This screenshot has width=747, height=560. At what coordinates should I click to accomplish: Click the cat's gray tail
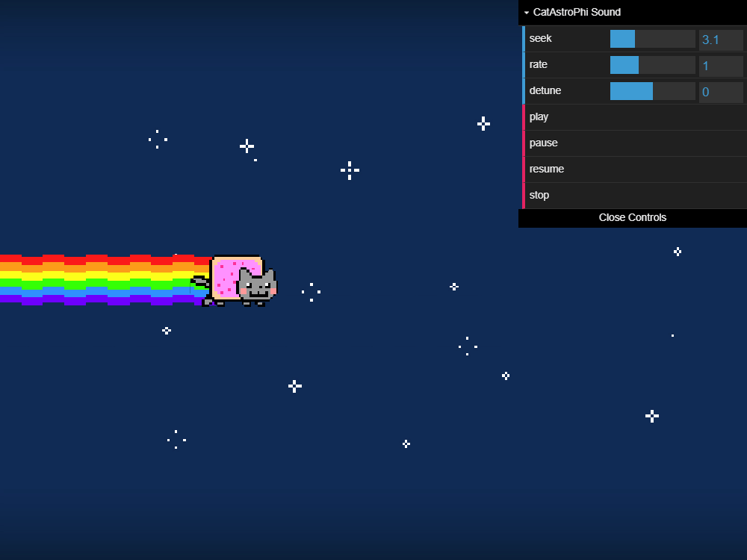click(199, 281)
